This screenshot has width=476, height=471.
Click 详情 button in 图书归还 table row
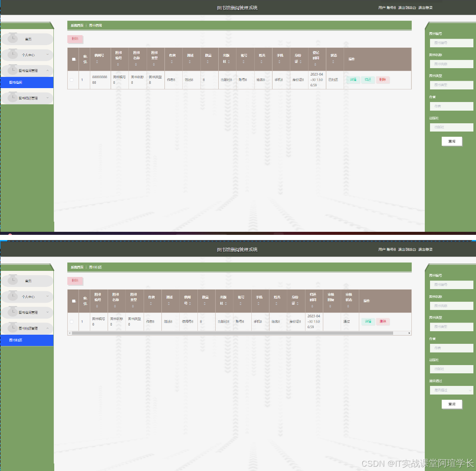pyautogui.click(x=368, y=321)
